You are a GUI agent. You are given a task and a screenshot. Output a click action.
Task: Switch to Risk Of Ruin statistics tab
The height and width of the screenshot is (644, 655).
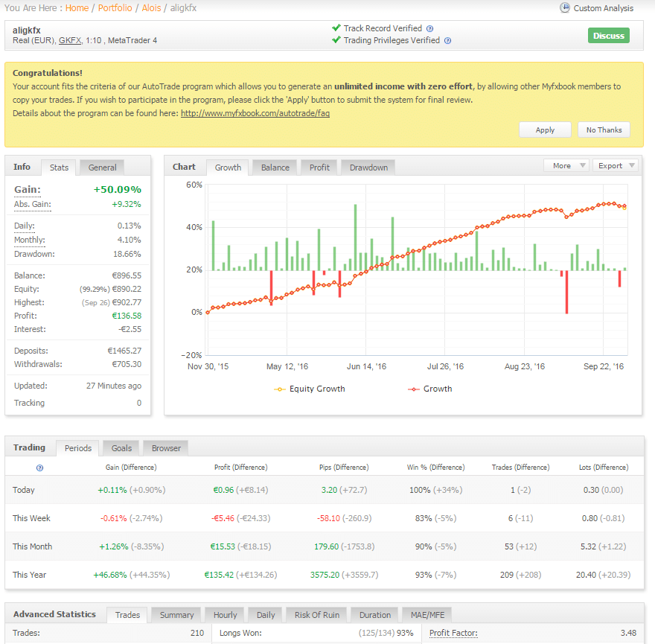317,615
